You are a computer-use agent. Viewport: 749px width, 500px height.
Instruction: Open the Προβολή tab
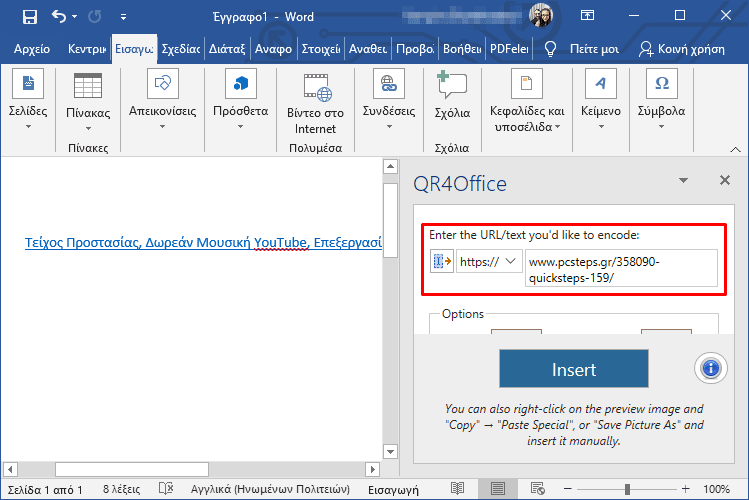point(415,49)
